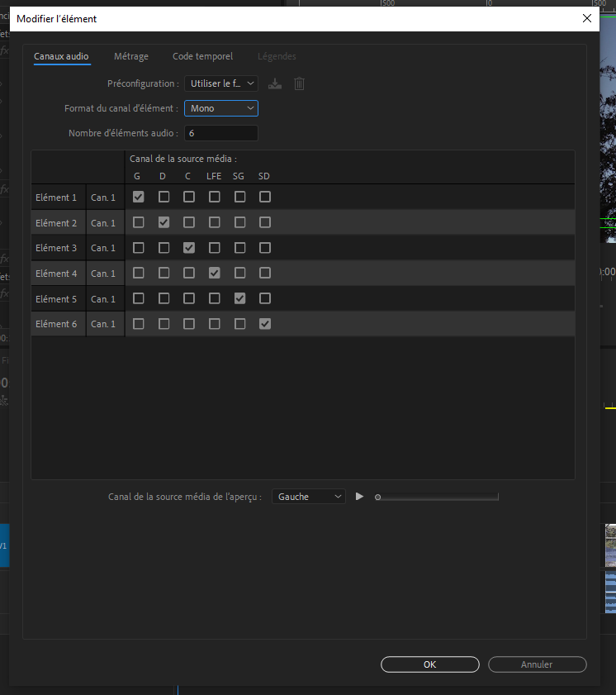616x695 pixels.
Task: Click the SG column header
Action: tap(239, 176)
